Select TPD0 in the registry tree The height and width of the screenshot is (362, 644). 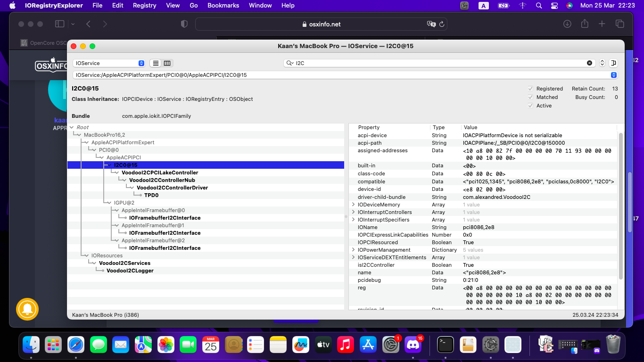pos(151,195)
